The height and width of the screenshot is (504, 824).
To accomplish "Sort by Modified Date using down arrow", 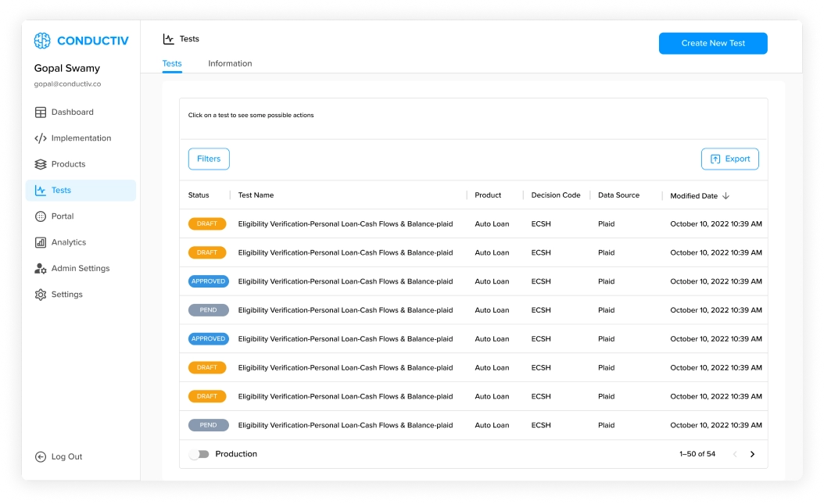I will pyautogui.click(x=725, y=196).
